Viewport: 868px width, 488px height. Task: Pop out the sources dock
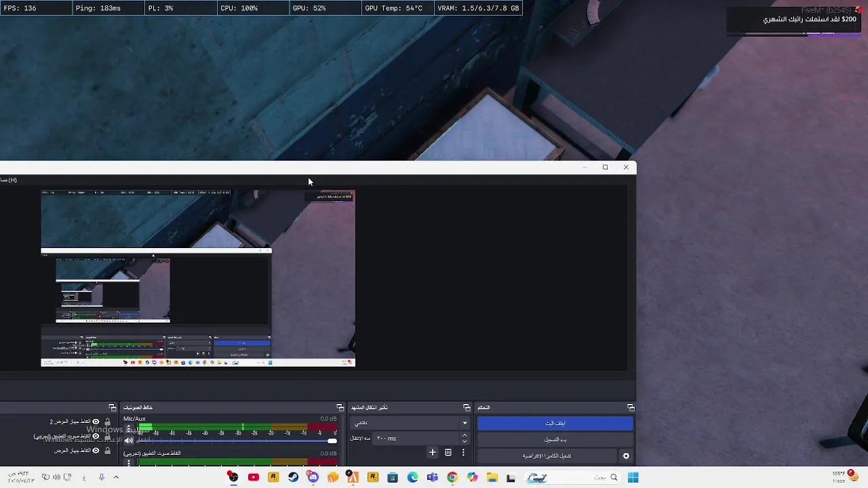tap(113, 407)
